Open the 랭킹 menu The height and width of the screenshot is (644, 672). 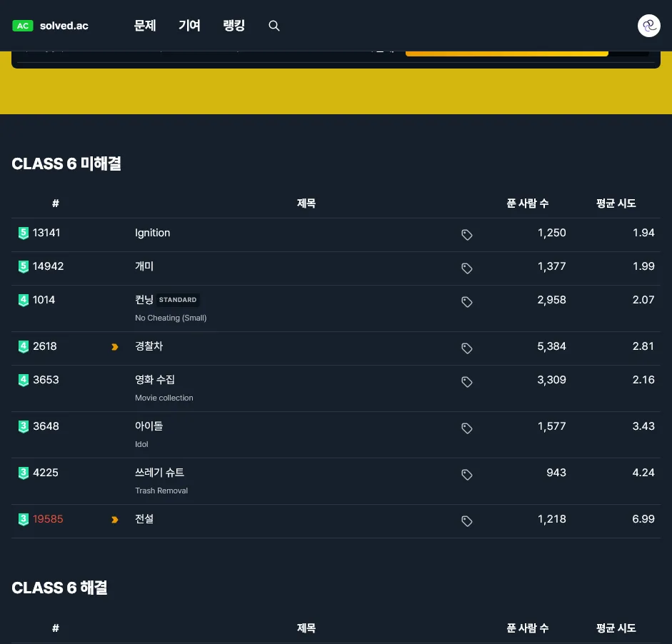point(234,26)
